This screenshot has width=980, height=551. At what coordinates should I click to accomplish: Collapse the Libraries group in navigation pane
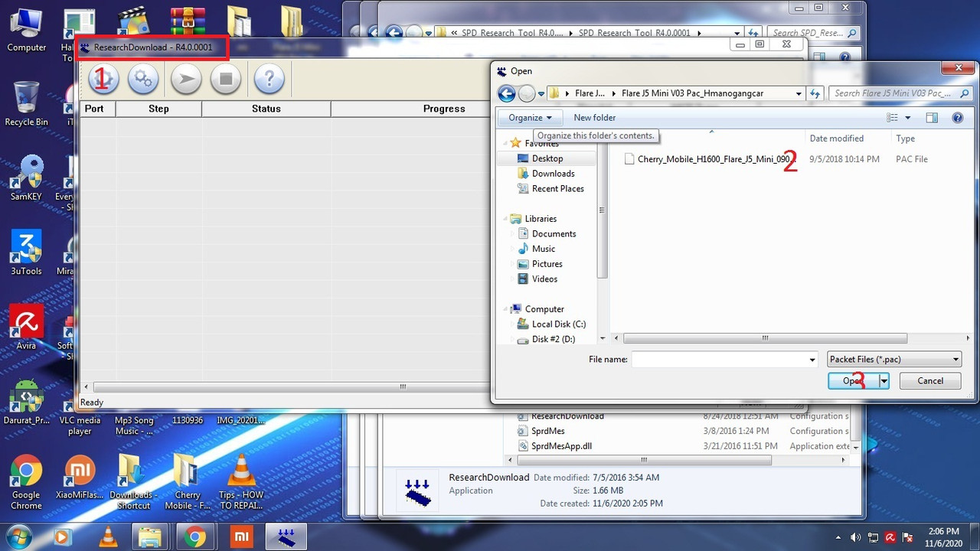tap(505, 219)
